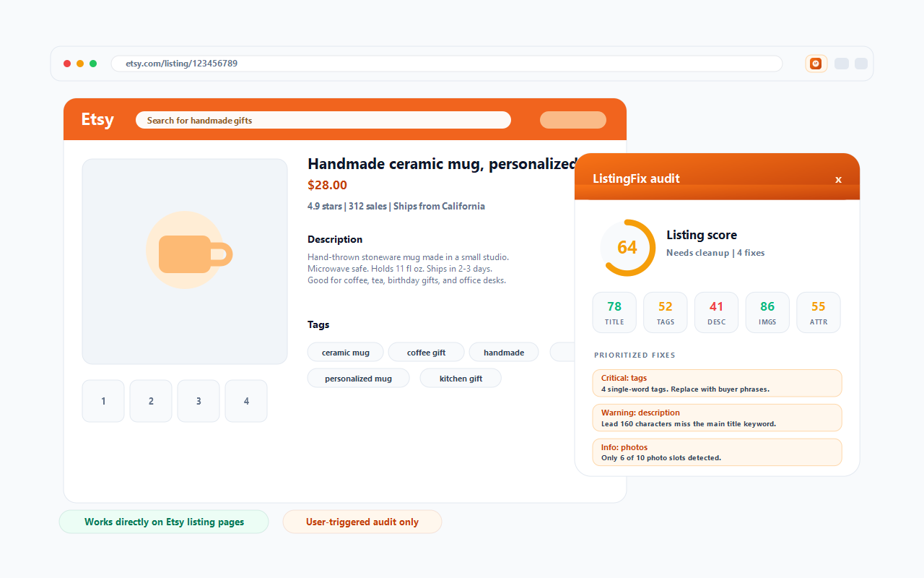Click Works directly on Etsy listing pages badge
Viewport: 924px width, 578px height.
164,522
